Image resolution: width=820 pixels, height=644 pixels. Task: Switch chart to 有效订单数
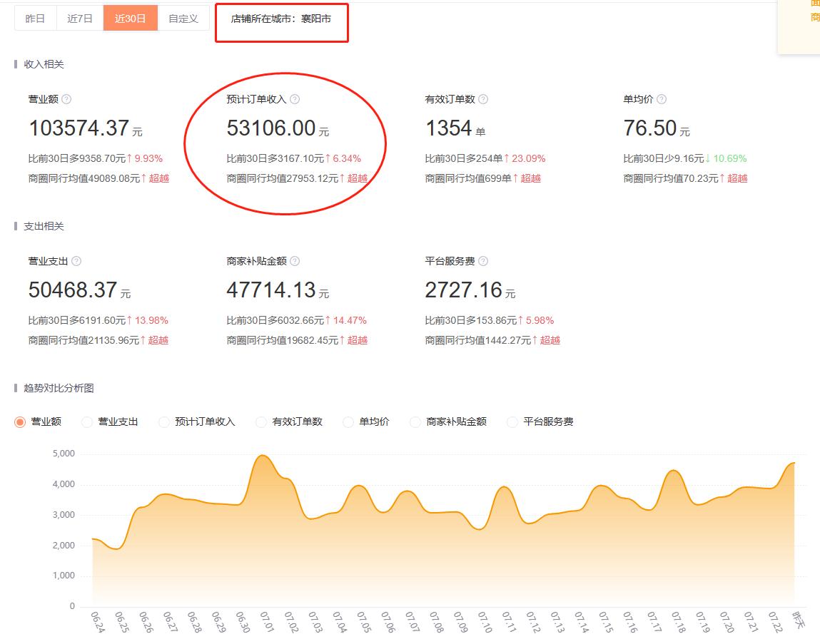[261, 422]
